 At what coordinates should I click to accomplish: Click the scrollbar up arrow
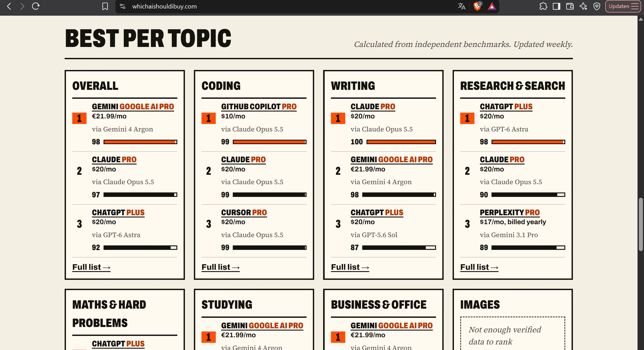click(640, 19)
